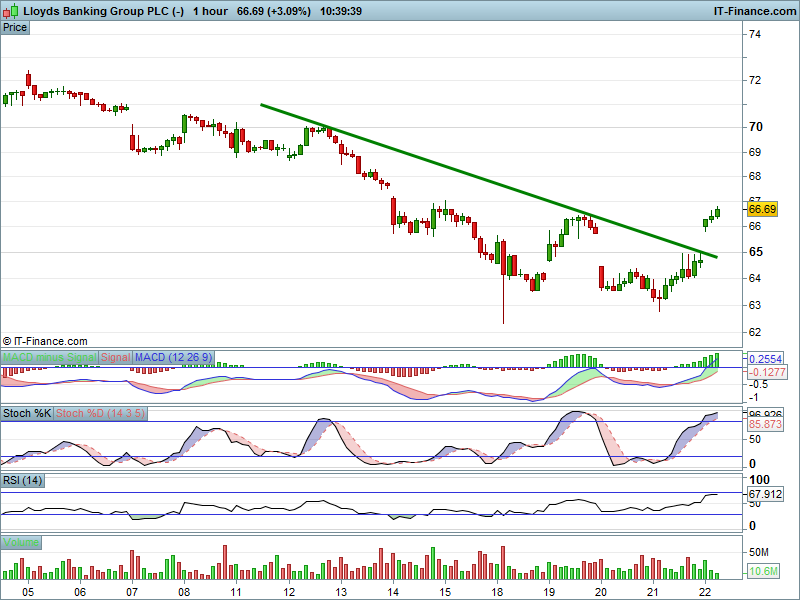Open the RSI (14) indicator label
800x600 pixels.
point(24,481)
